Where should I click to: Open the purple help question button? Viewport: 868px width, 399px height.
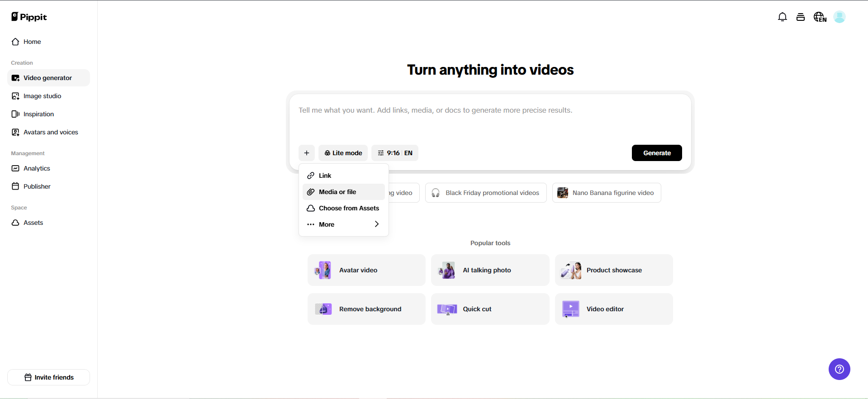[839, 369]
